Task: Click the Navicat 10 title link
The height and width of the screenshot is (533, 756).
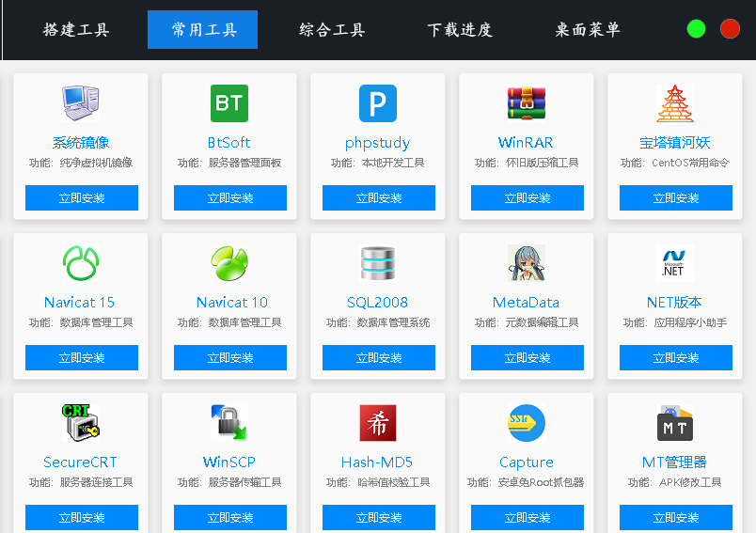Action: coord(232,303)
